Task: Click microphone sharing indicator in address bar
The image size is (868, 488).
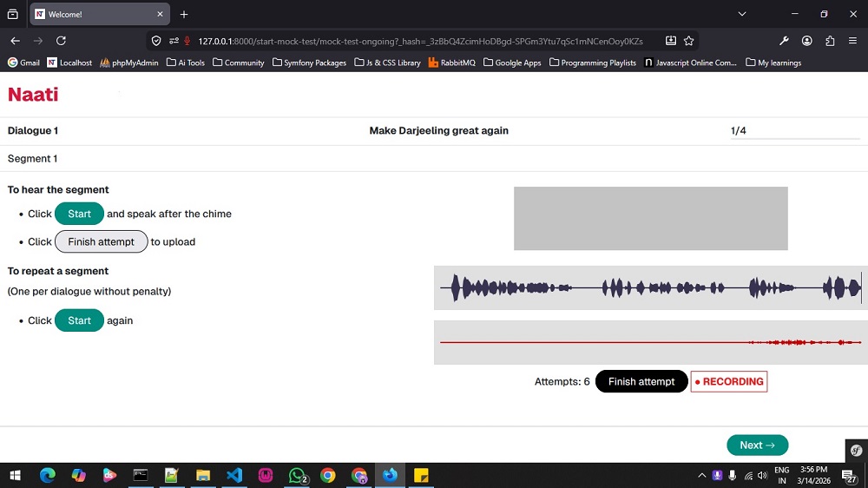Action: coord(187,41)
